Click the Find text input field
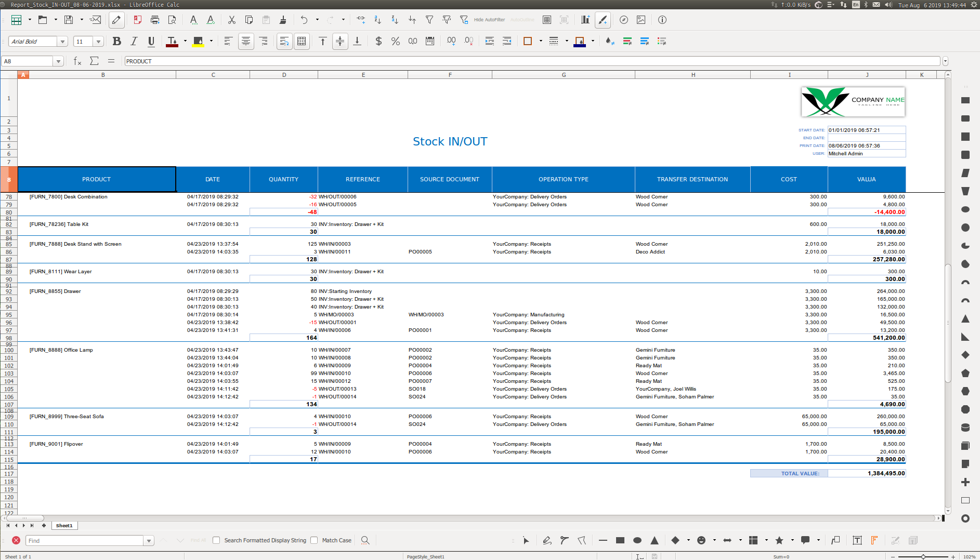 click(x=85, y=541)
